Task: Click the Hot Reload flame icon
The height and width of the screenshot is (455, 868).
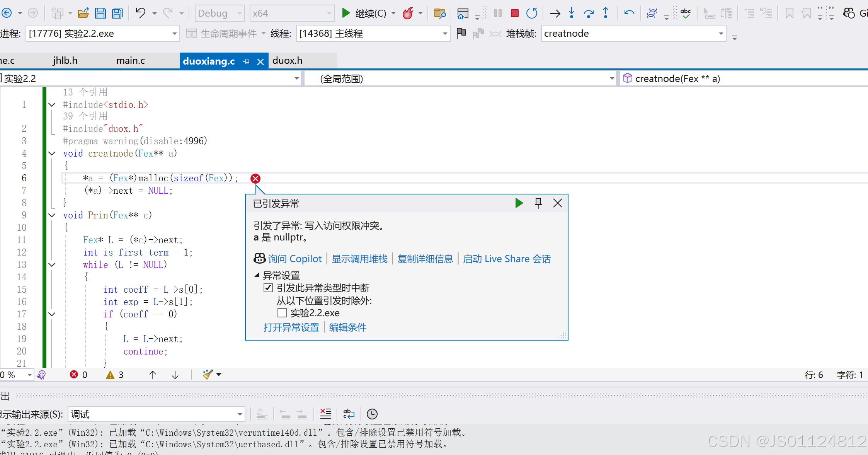Action: 408,13
